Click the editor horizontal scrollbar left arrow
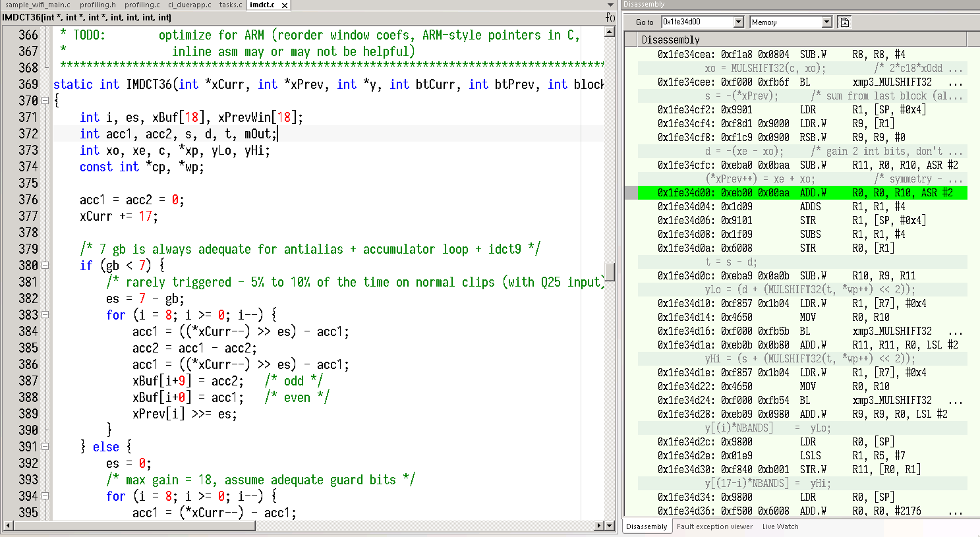980x537 pixels. click(8, 526)
